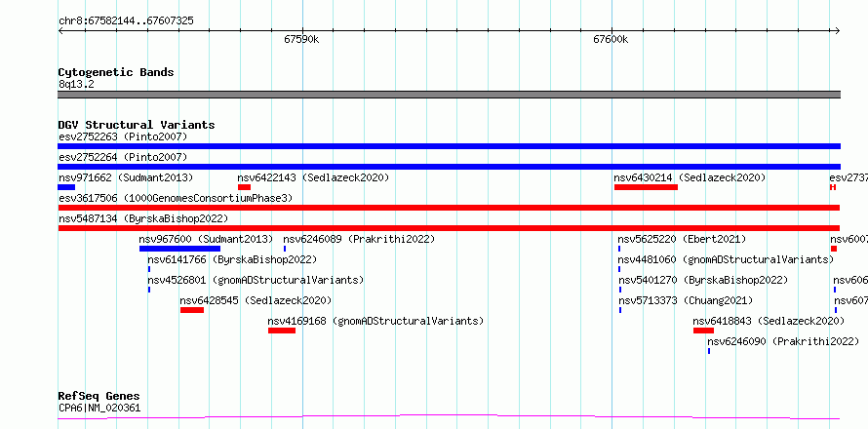868x429 pixels.
Task: Click the gray 8q13.2 cytogenetic band bar
Action: pos(449,95)
